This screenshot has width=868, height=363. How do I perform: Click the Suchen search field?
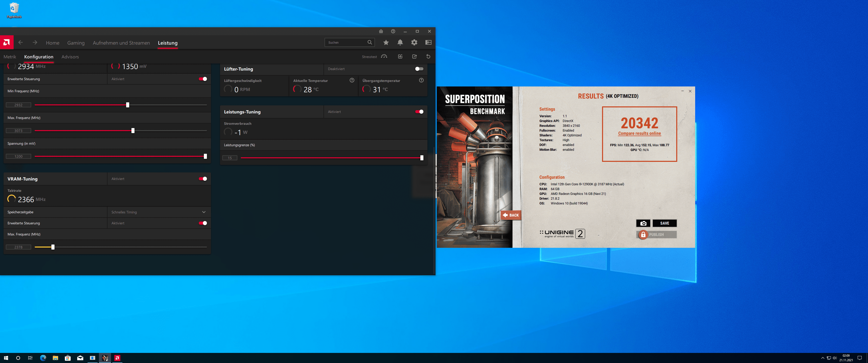pyautogui.click(x=346, y=42)
